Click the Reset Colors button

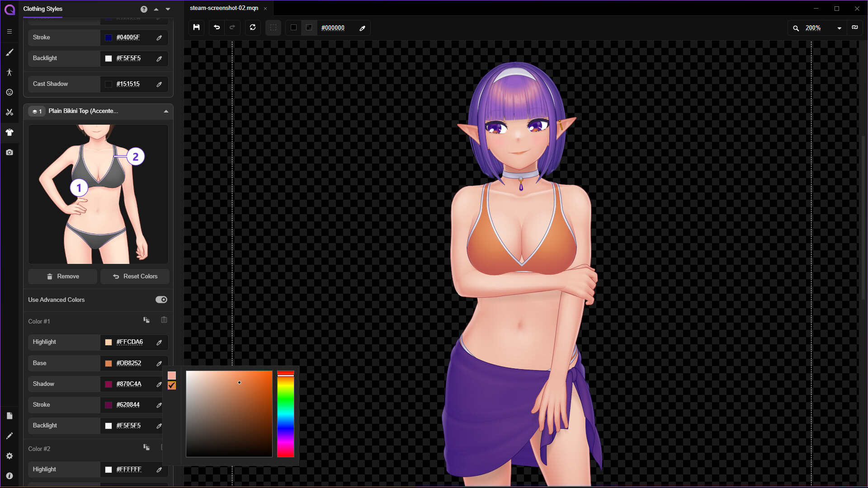click(x=135, y=276)
